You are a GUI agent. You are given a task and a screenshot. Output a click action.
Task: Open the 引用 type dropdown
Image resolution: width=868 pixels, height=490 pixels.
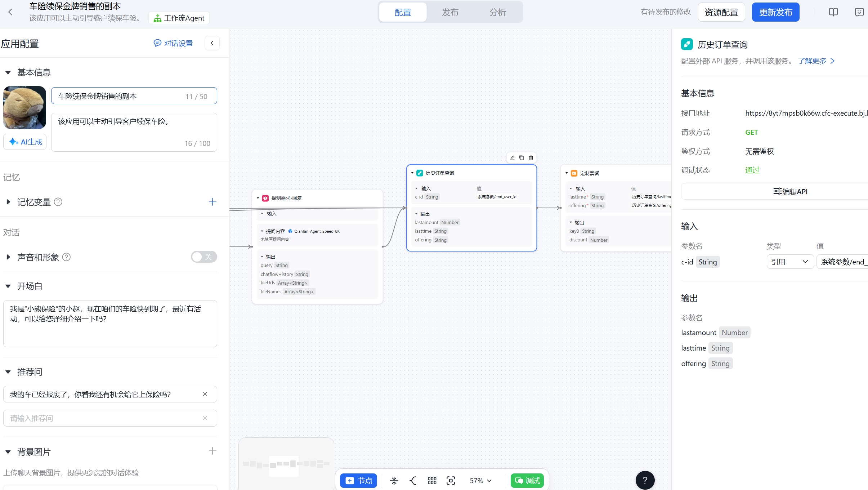tap(789, 262)
